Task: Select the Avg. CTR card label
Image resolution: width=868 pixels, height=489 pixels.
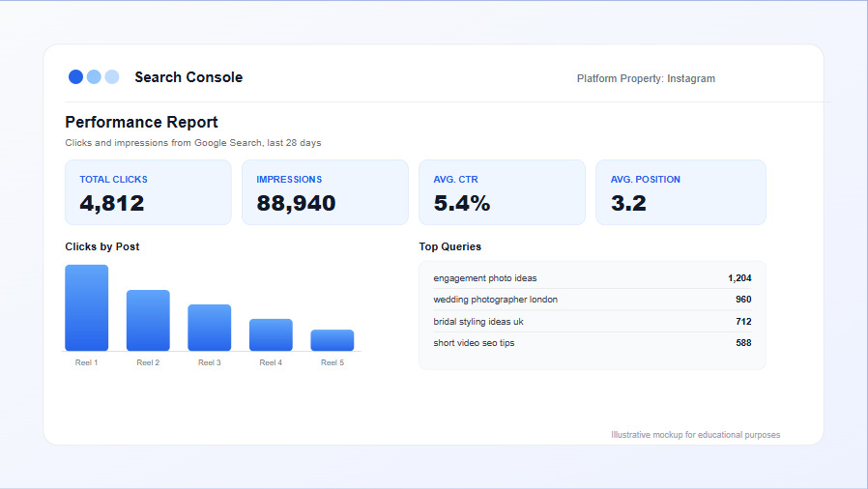Action: tap(455, 179)
